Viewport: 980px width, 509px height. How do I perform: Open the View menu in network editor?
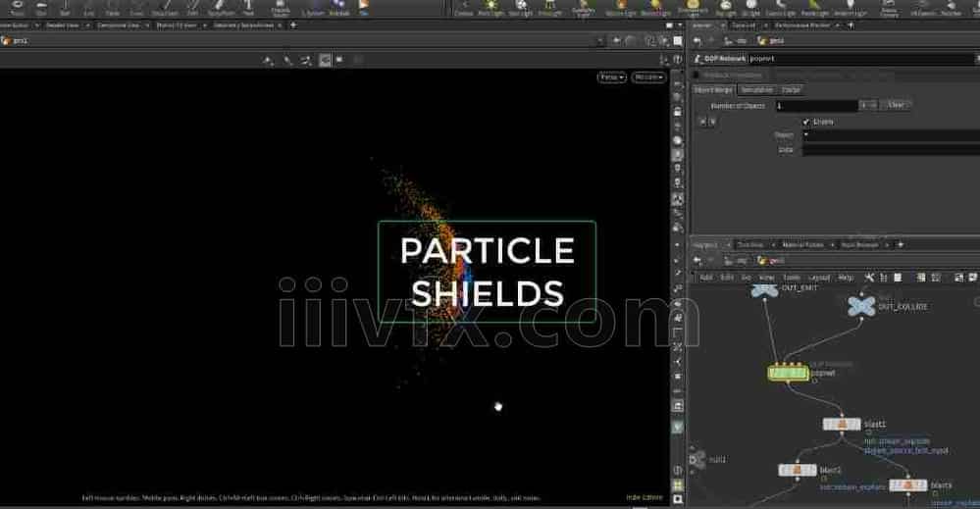pyautogui.click(x=766, y=278)
